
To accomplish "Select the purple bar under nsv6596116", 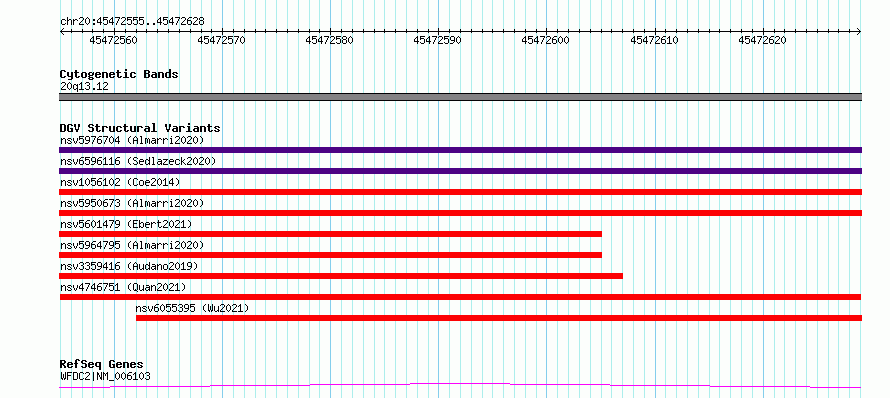I will tap(460, 171).
